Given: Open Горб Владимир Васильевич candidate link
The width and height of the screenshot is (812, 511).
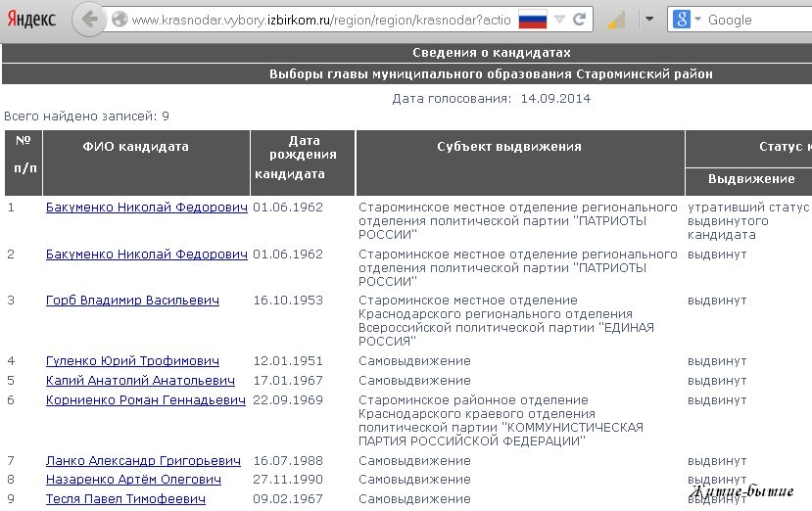Looking at the screenshot, I should coord(132,301).
